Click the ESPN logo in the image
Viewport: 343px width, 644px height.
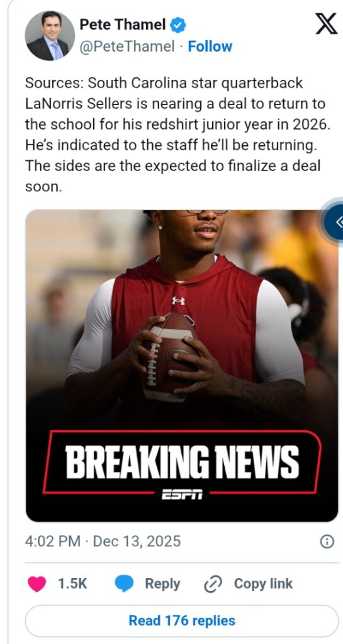pyautogui.click(x=181, y=495)
